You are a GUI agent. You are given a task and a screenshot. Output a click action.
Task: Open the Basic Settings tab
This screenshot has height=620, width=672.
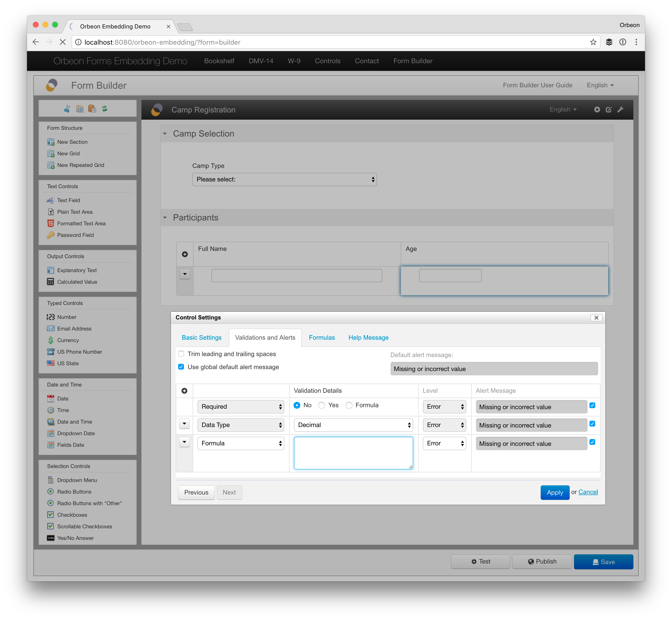tap(201, 338)
